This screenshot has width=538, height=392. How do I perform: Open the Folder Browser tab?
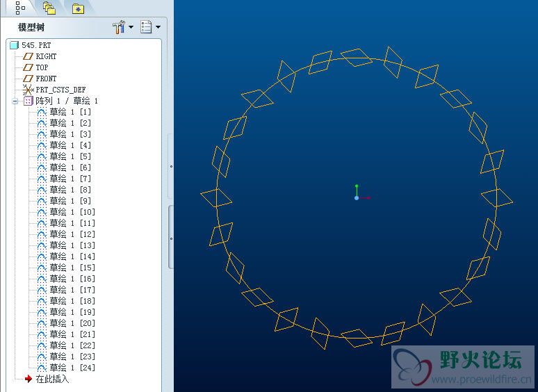[x=49, y=8]
